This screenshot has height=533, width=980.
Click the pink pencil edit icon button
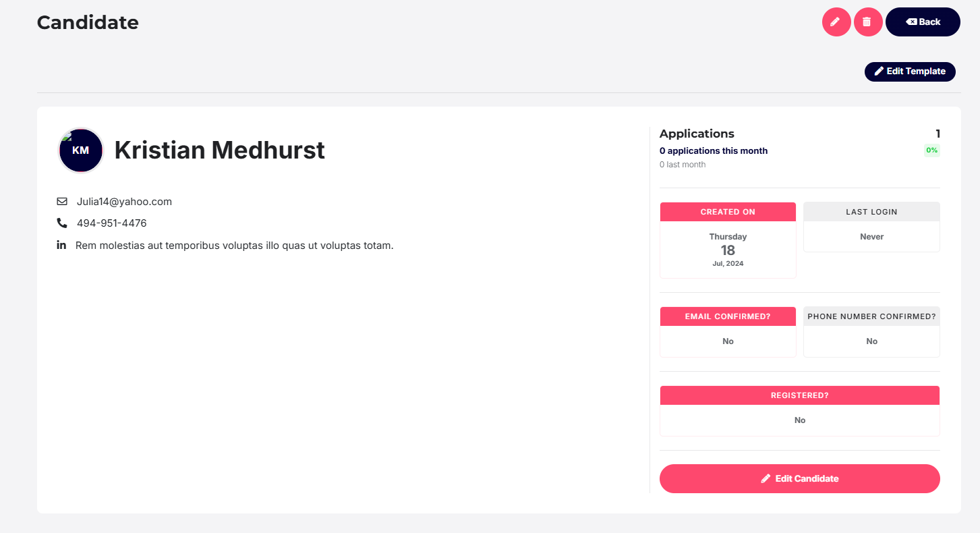pos(836,22)
